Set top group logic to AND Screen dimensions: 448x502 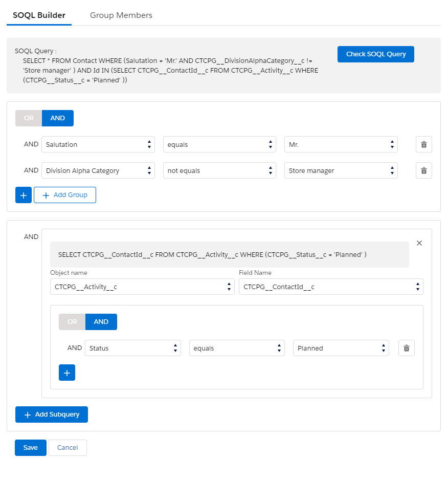click(58, 118)
